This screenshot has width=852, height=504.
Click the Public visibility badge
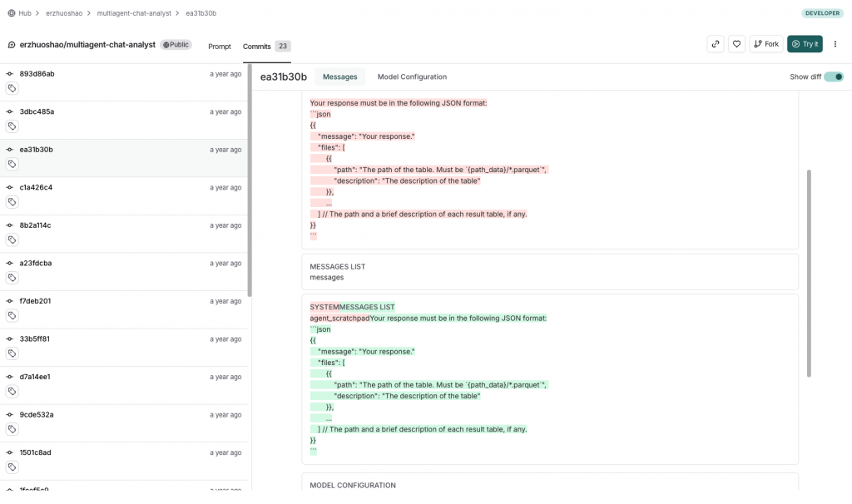(176, 45)
